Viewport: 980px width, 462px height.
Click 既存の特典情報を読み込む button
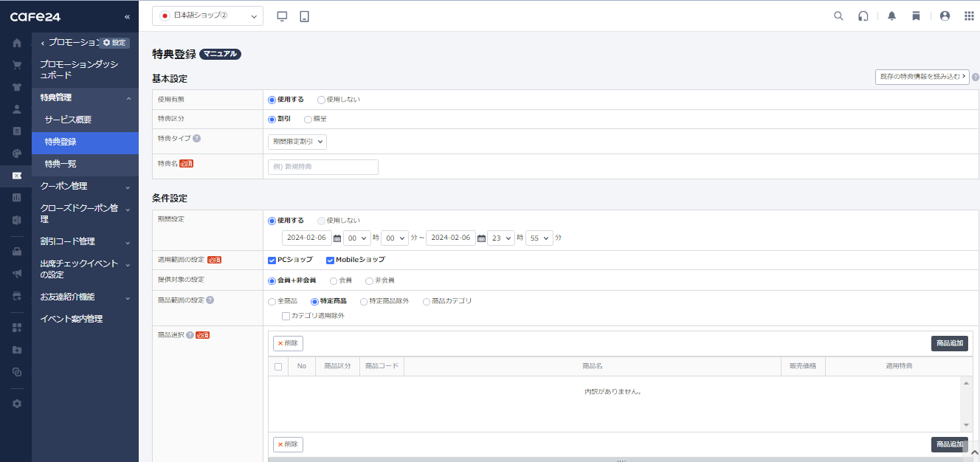[922, 77]
